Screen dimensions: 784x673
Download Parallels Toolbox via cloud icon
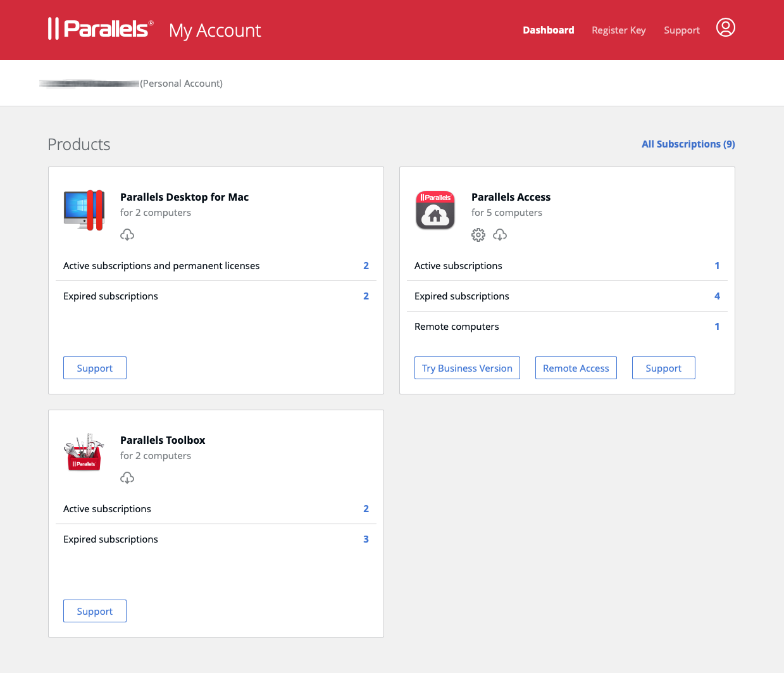pos(127,478)
